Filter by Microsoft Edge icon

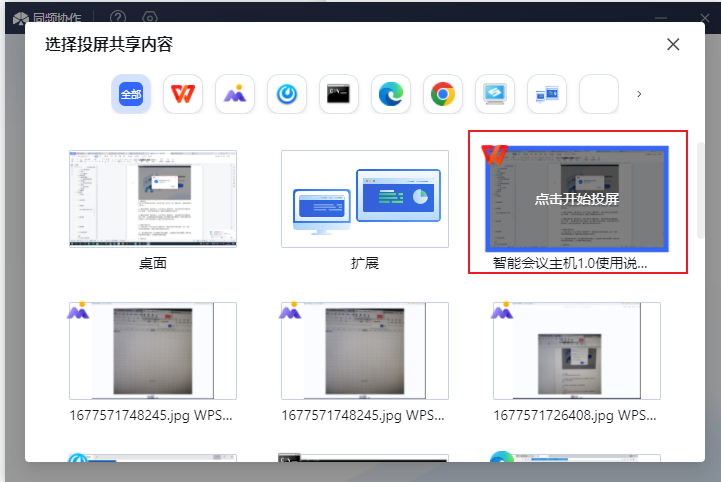pos(390,94)
